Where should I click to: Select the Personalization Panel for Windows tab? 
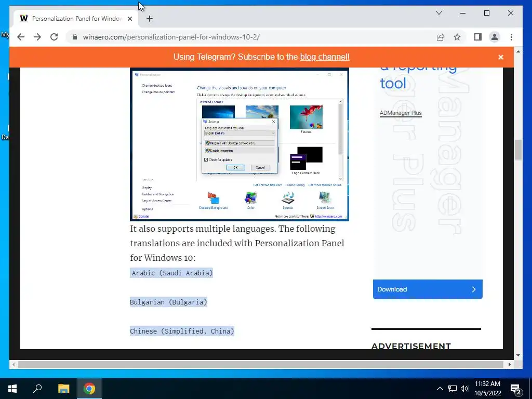pos(76,19)
